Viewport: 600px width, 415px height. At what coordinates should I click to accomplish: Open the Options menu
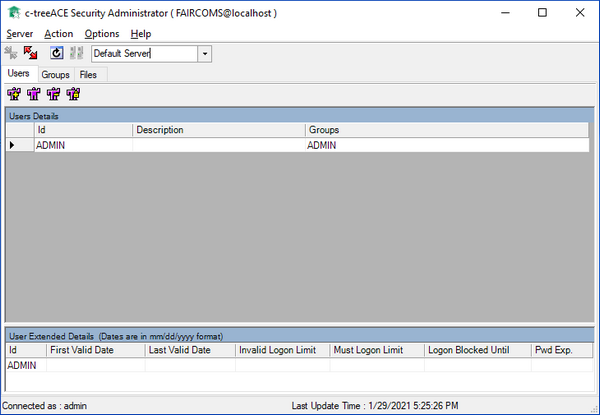coord(102,34)
